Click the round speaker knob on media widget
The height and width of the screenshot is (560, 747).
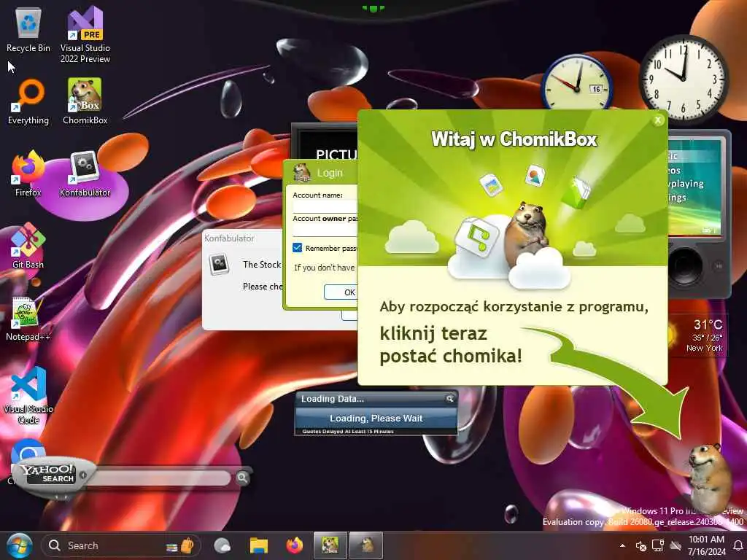(684, 265)
